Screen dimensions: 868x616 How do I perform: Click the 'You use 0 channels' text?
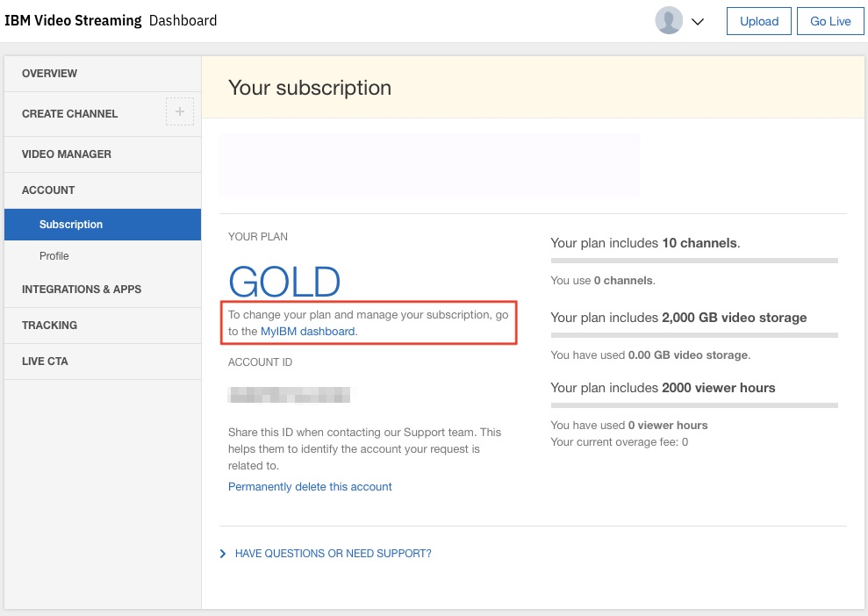point(603,281)
